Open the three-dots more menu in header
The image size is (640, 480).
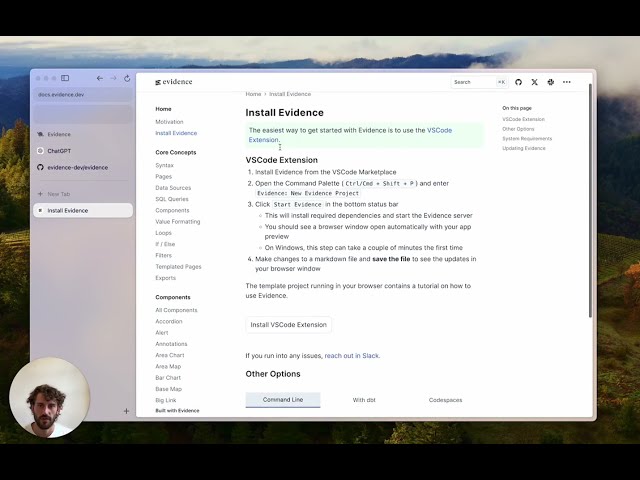click(567, 82)
